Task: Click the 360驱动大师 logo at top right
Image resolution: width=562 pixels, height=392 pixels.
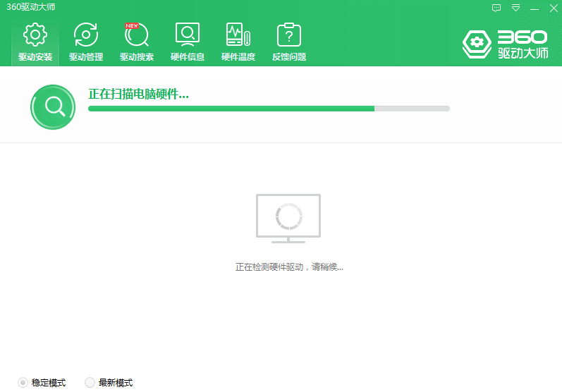Action: pos(505,44)
